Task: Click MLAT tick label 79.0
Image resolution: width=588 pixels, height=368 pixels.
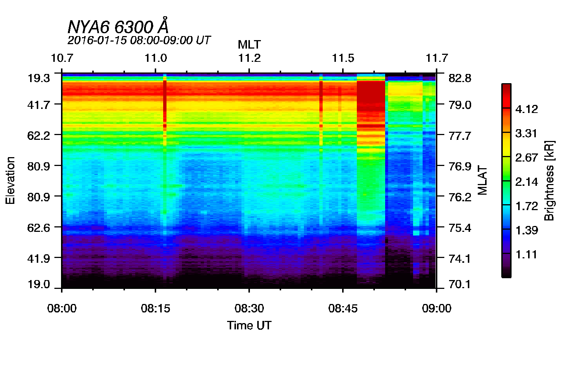Action: tap(460, 105)
